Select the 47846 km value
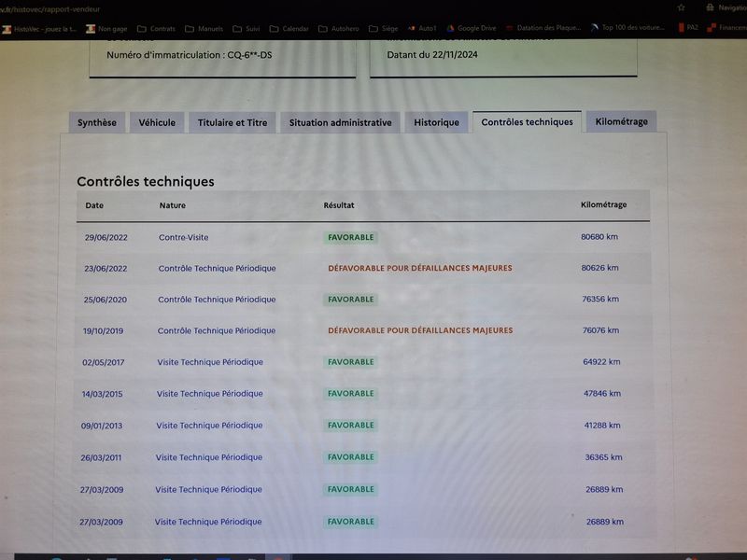 pos(602,393)
